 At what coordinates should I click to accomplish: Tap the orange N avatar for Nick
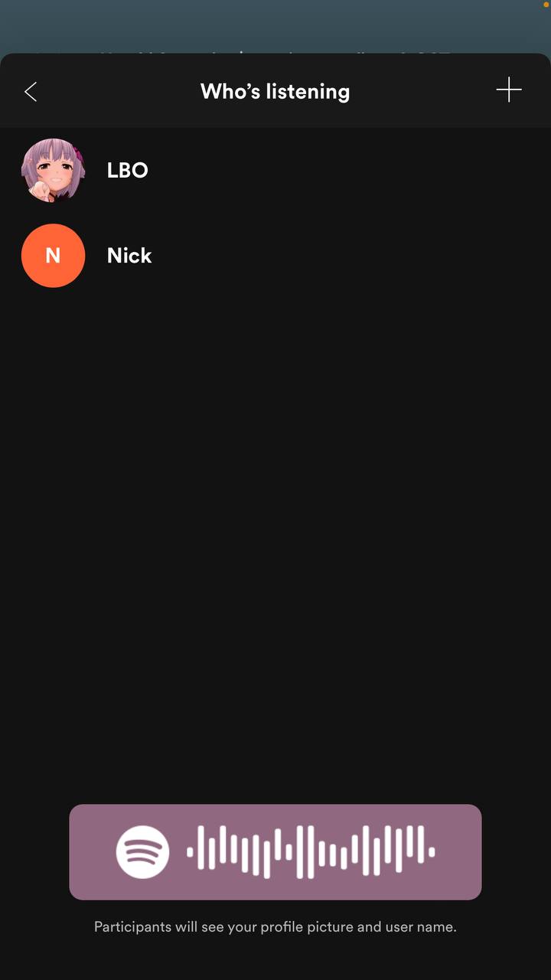[53, 256]
